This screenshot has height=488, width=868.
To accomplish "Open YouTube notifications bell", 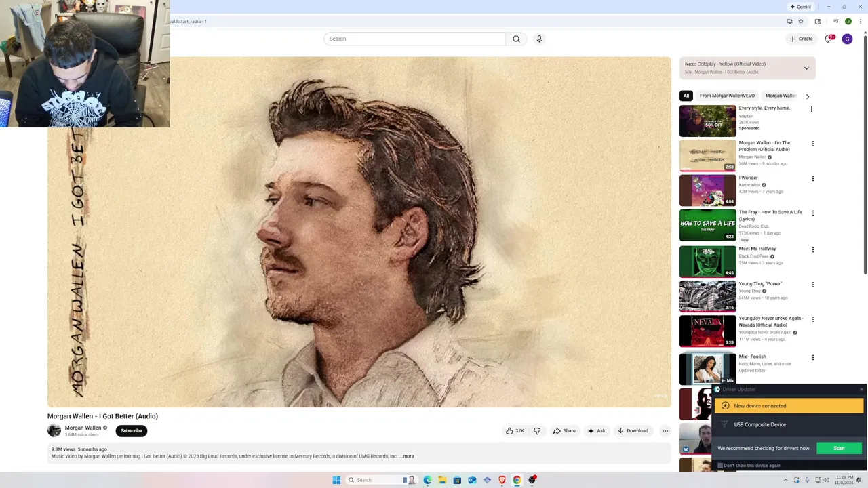I will [828, 39].
